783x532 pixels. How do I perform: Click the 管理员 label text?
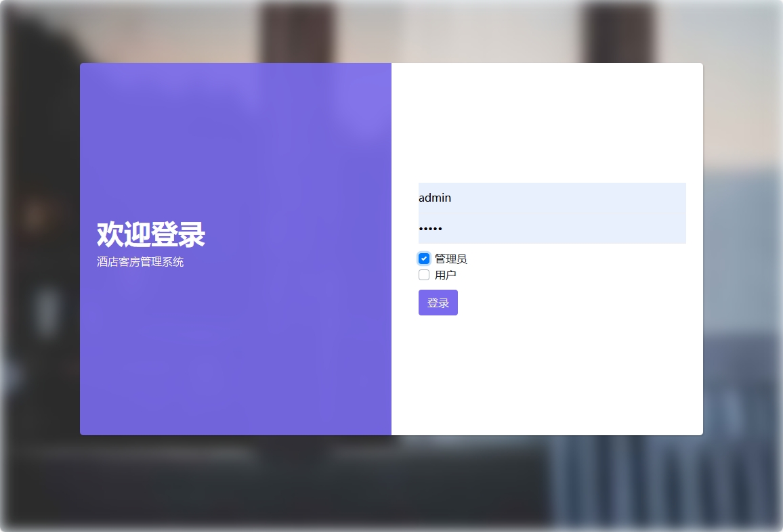(450, 258)
